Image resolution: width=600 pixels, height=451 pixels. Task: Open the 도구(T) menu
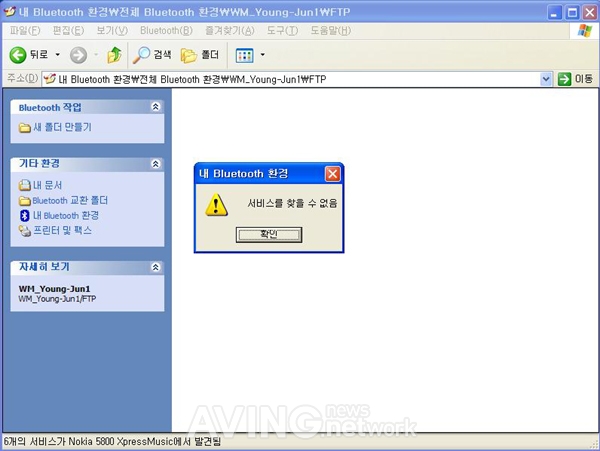tap(282, 31)
